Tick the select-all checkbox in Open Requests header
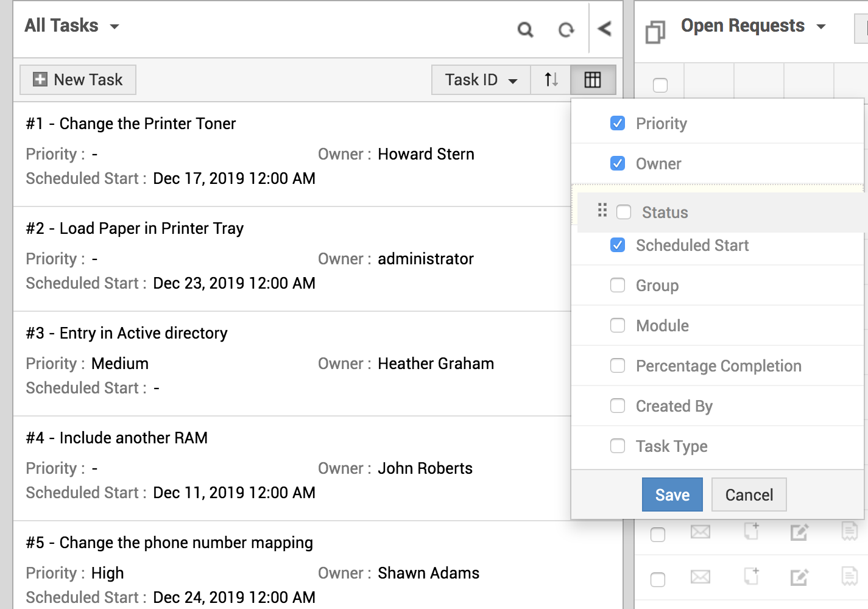 (x=660, y=85)
